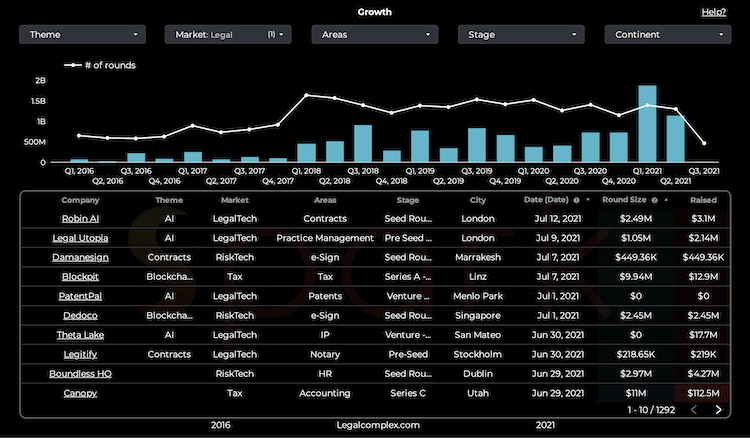The width and height of the screenshot is (750, 438).
Task: Open the Theta Lake company link
Action: (x=80, y=335)
